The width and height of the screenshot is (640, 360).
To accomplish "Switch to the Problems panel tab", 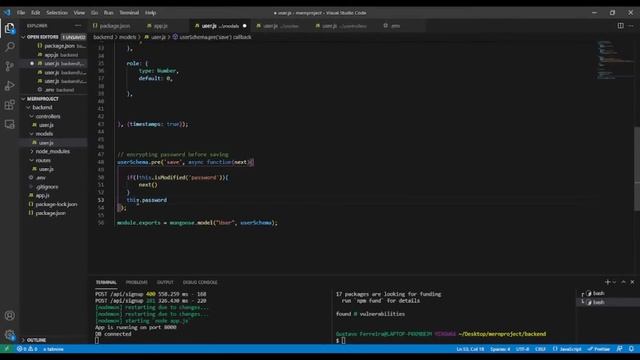I will 136,282.
